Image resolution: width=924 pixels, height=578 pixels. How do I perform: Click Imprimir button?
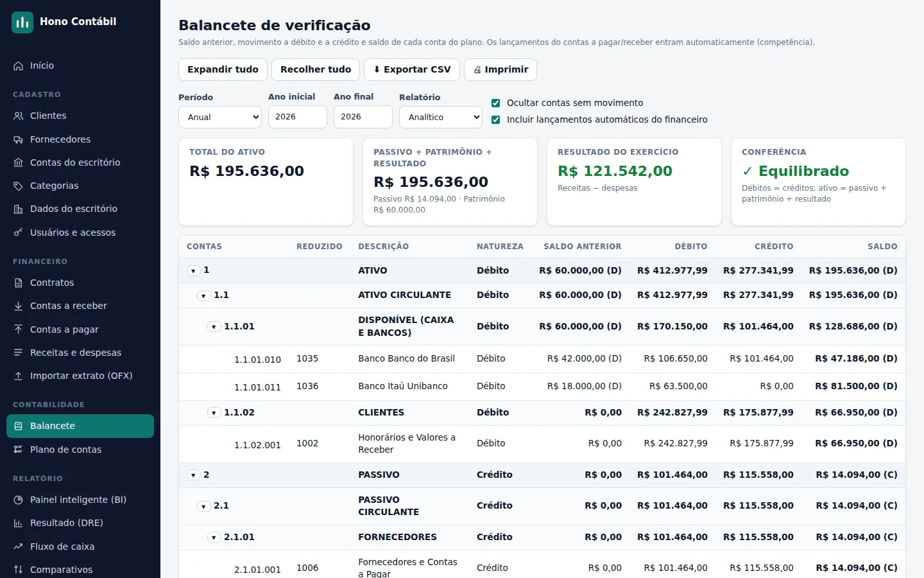pos(501,69)
